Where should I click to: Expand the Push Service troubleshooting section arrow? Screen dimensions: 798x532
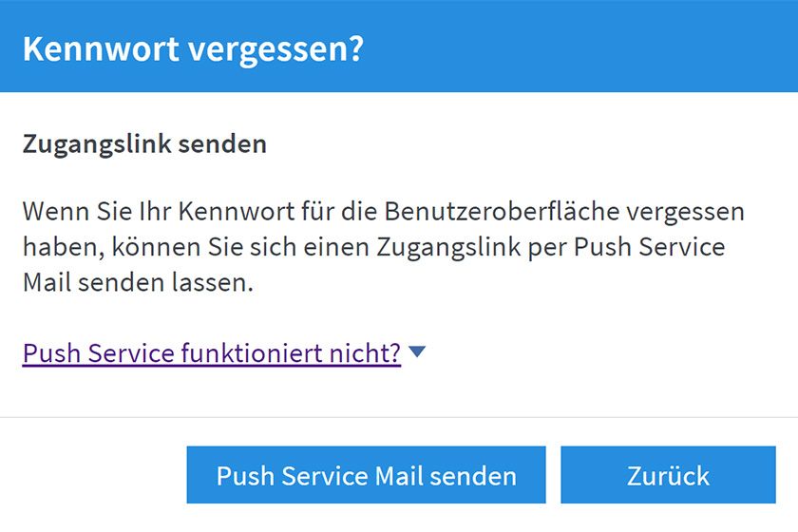(x=416, y=352)
